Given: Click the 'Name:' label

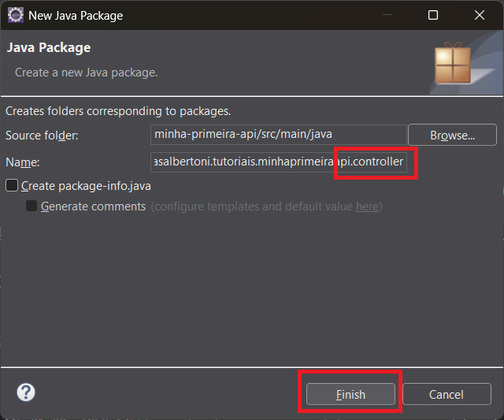Looking at the screenshot, I should 23,162.
